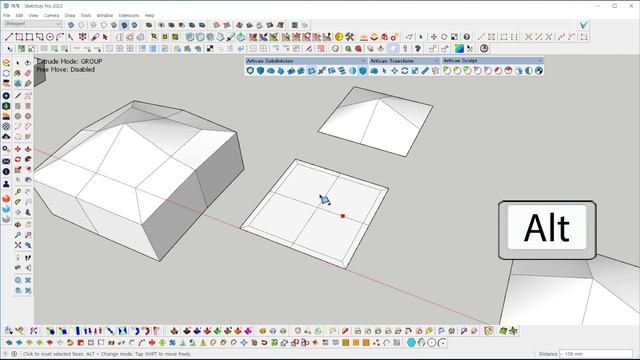Open the View menu
Screen dimensions: 640x360
pyautogui.click(x=33, y=16)
